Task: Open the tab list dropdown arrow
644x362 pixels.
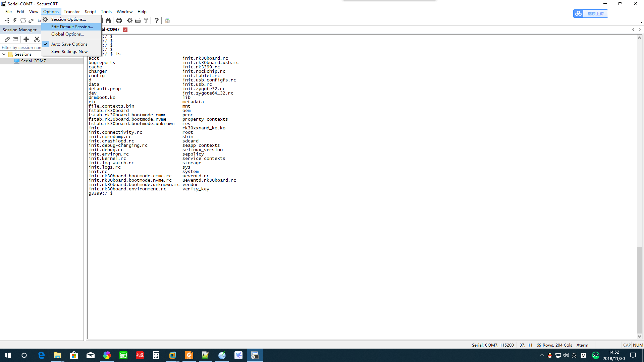Action: [640, 29]
